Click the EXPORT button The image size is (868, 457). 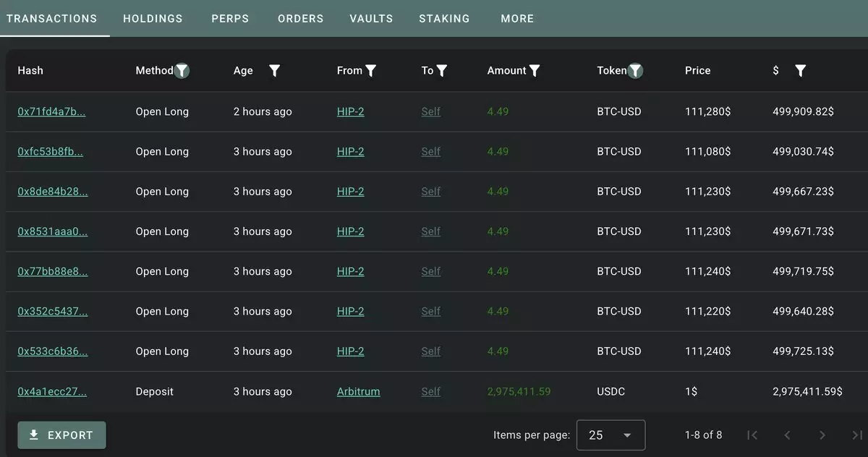61,435
